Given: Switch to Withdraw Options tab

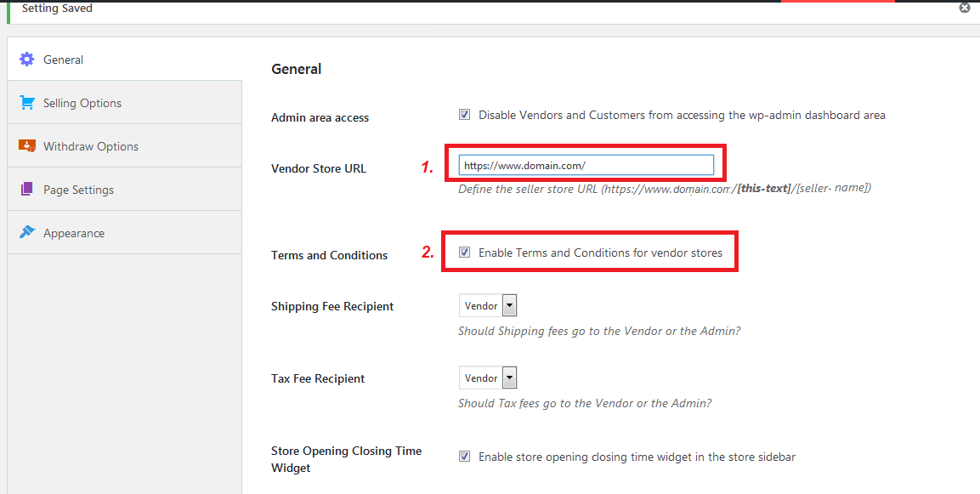Looking at the screenshot, I should 124,145.
